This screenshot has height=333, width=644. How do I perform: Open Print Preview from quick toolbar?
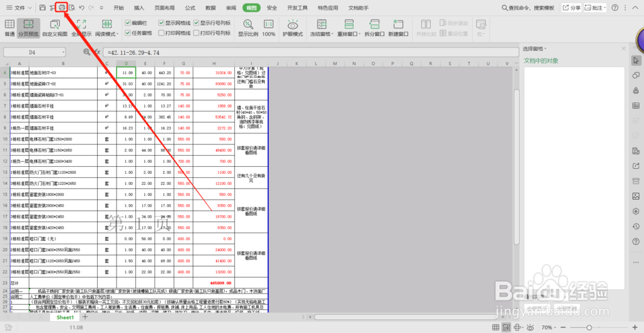point(72,7)
